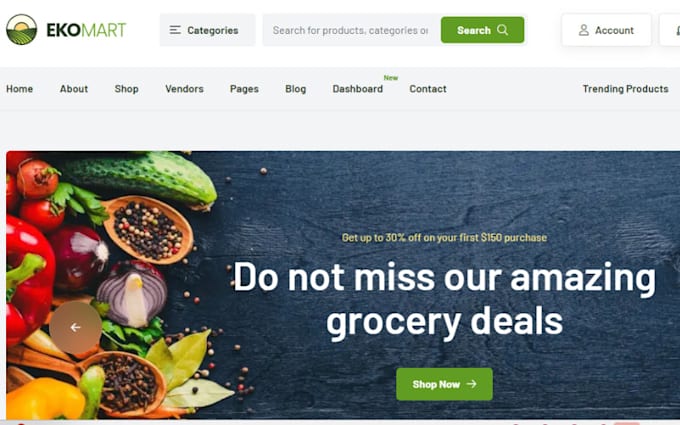Open the About page link

tap(74, 89)
